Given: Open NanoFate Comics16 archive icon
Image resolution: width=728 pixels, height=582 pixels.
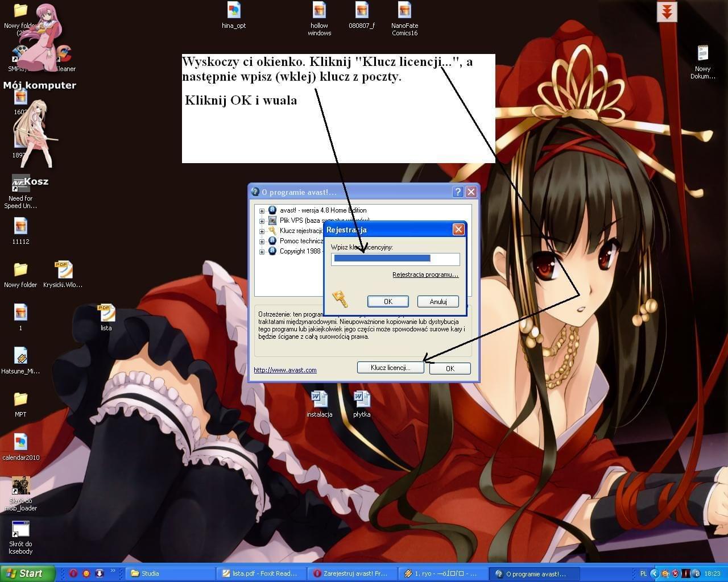Looking at the screenshot, I should click(x=404, y=19).
